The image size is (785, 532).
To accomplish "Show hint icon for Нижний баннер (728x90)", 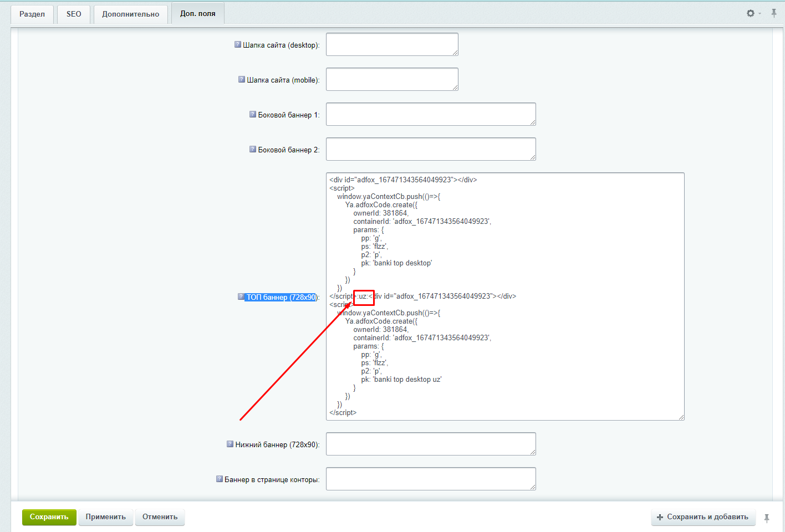I will [x=230, y=444].
